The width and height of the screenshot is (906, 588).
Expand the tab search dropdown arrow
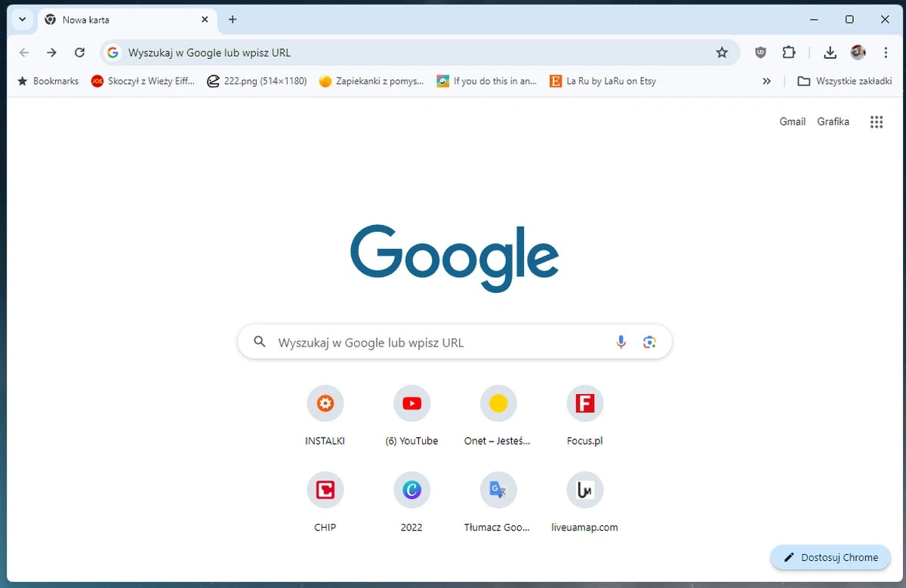coord(23,20)
